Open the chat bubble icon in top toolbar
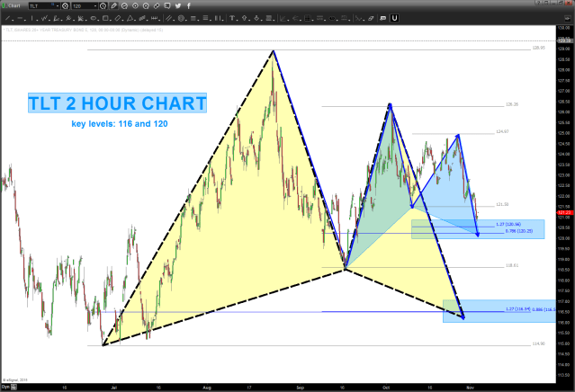Image resolution: width=575 pixels, height=392 pixels. (x=167, y=6)
